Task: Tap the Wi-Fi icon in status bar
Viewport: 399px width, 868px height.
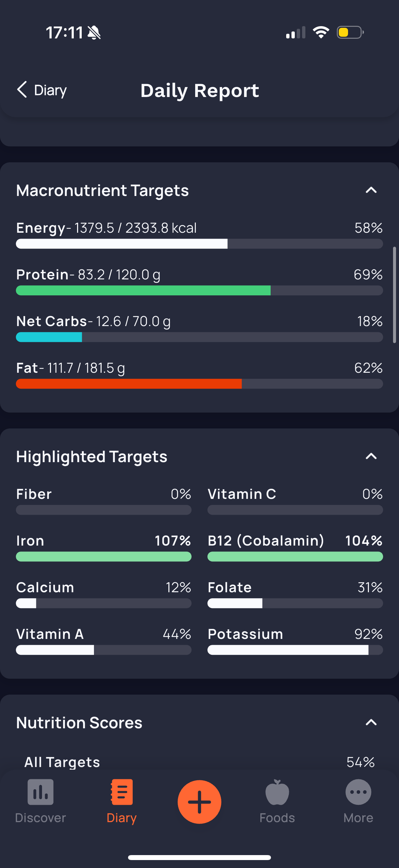Action: [x=321, y=32]
